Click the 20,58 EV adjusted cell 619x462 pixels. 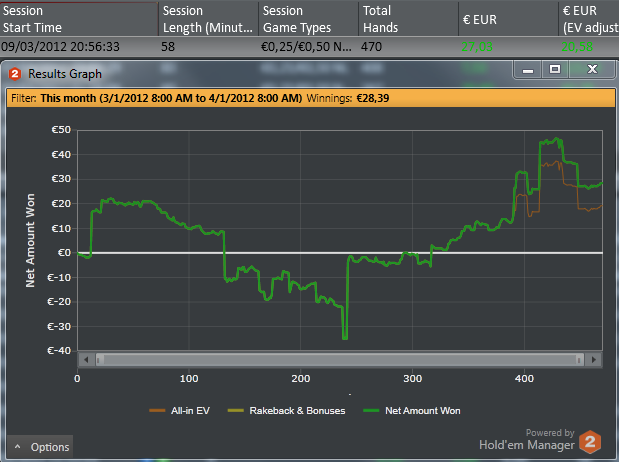click(577, 47)
